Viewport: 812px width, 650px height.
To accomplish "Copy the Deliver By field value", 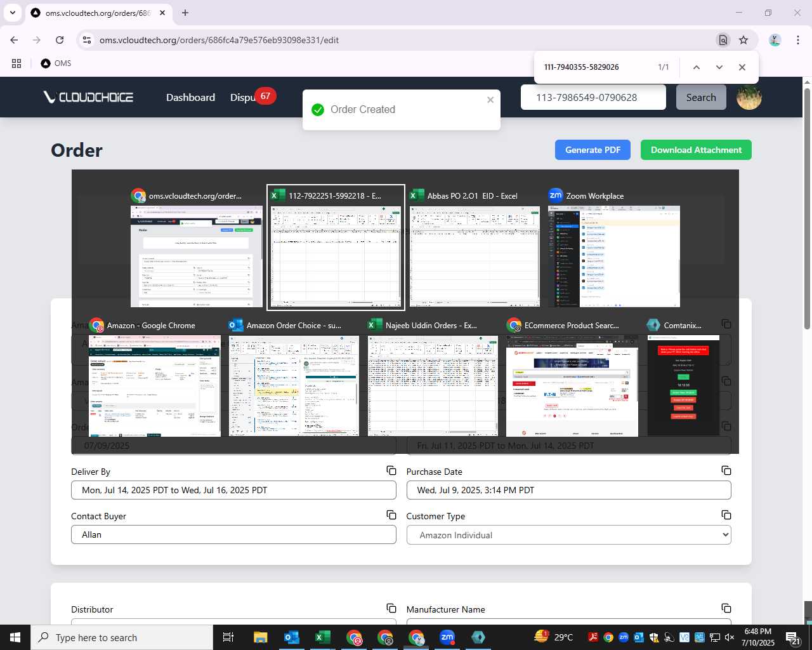I will click(391, 470).
